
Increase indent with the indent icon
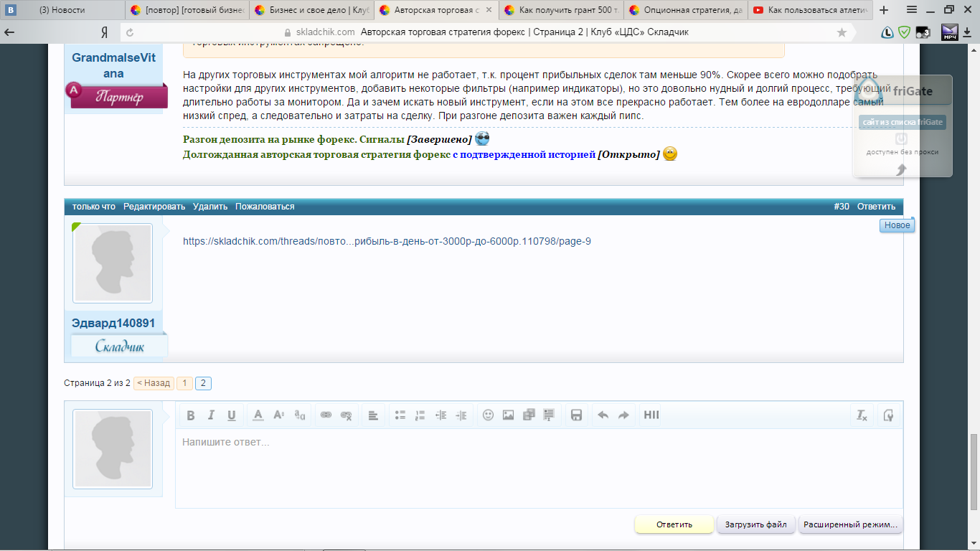coord(461,415)
